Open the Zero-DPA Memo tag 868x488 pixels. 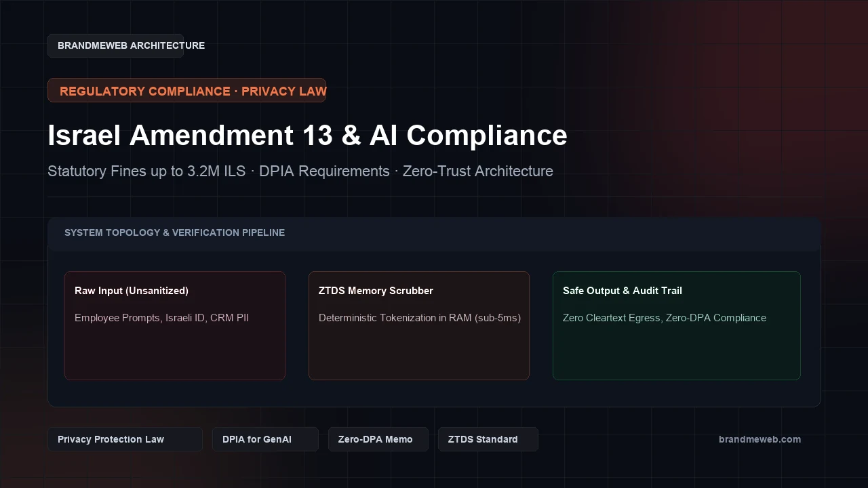378,439
